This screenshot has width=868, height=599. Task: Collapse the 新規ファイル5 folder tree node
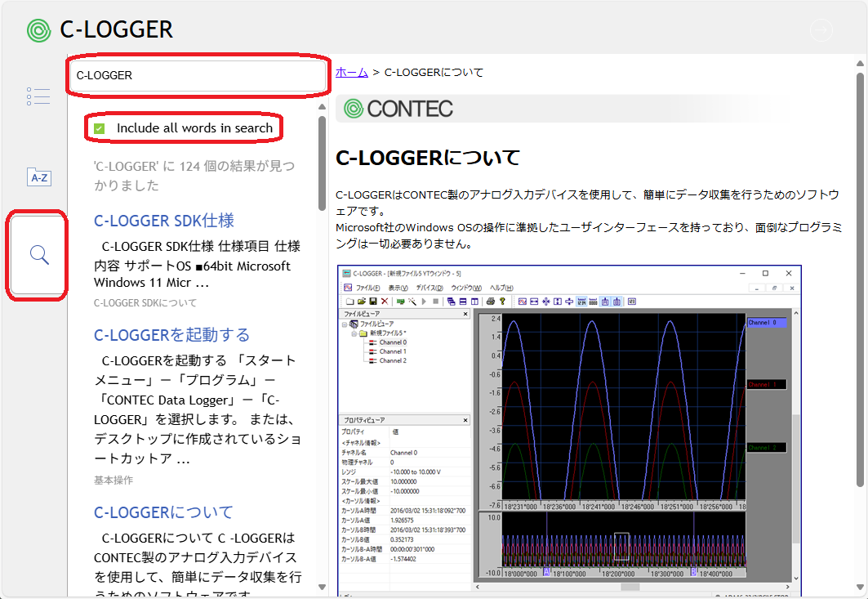pyautogui.click(x=354, y=333)
